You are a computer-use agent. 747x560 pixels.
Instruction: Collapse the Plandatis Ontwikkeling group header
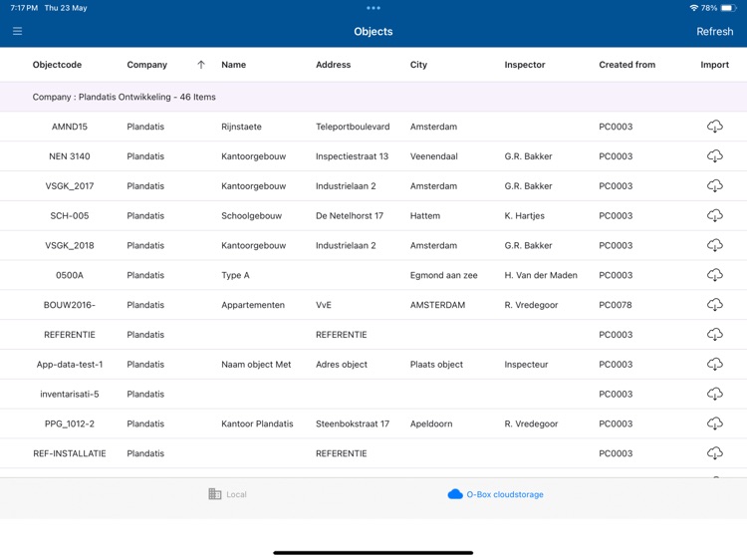pos(373,97)
